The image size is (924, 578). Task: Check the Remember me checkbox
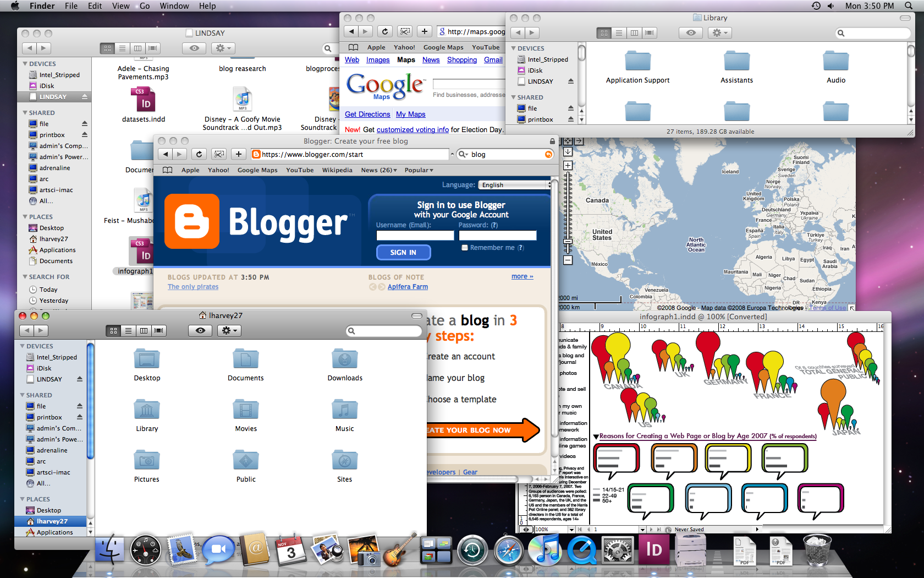465,248
